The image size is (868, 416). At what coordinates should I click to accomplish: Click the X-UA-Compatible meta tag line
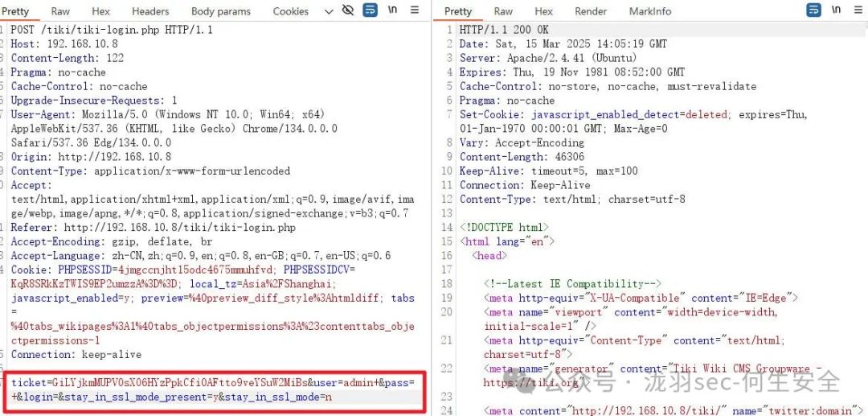(641, 298)
